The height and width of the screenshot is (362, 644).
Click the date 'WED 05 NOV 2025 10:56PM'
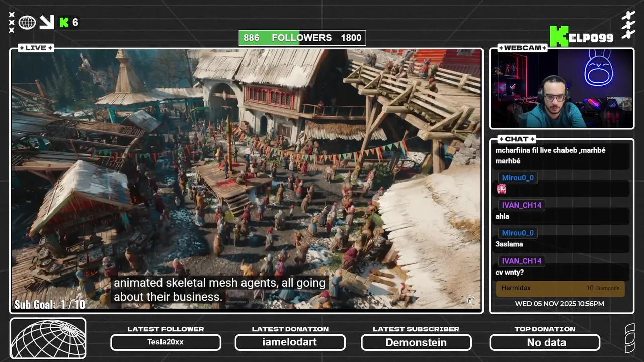tap(559, 304)
